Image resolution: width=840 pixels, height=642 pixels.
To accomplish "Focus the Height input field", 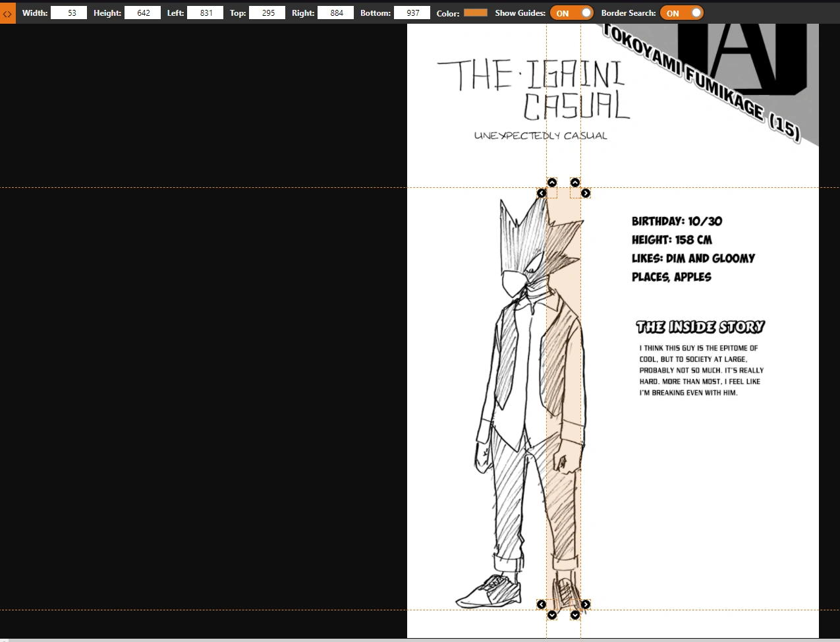I will (x=142, y=13).
